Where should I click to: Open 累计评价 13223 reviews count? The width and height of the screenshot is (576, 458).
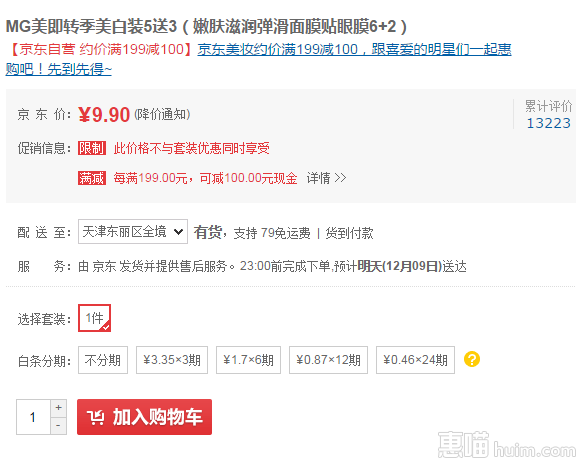(548, 115)
